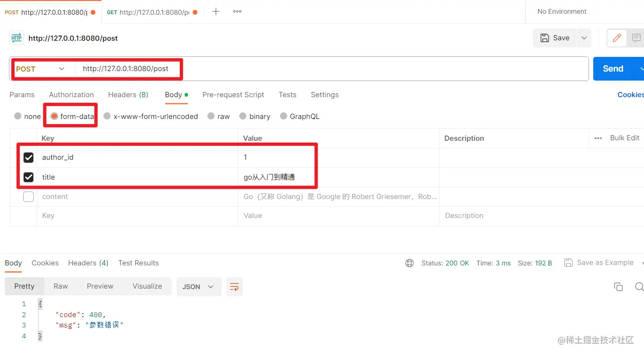Viewport: 644px width, 355px height.
Task: Click the request URL input field
Action: click(331, 69)
